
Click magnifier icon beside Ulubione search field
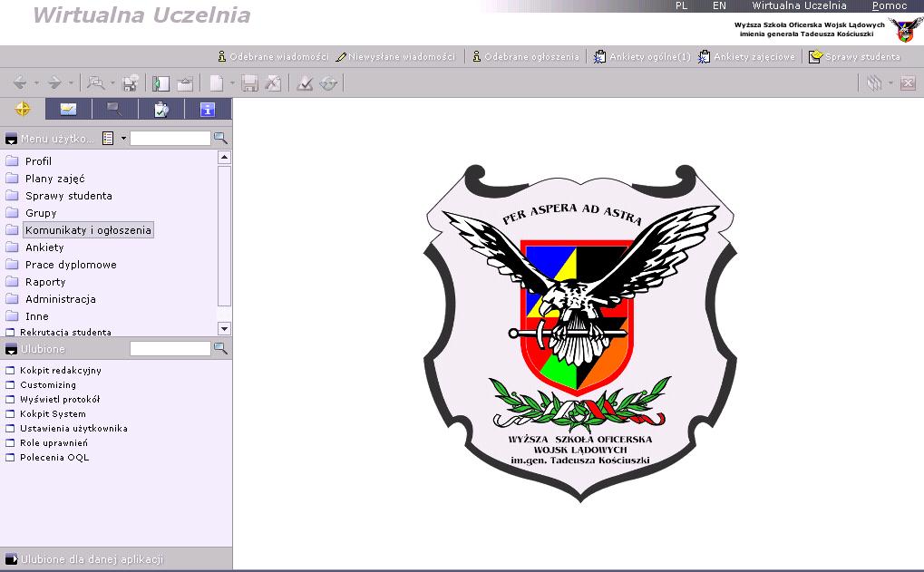[x=220, y=348]
